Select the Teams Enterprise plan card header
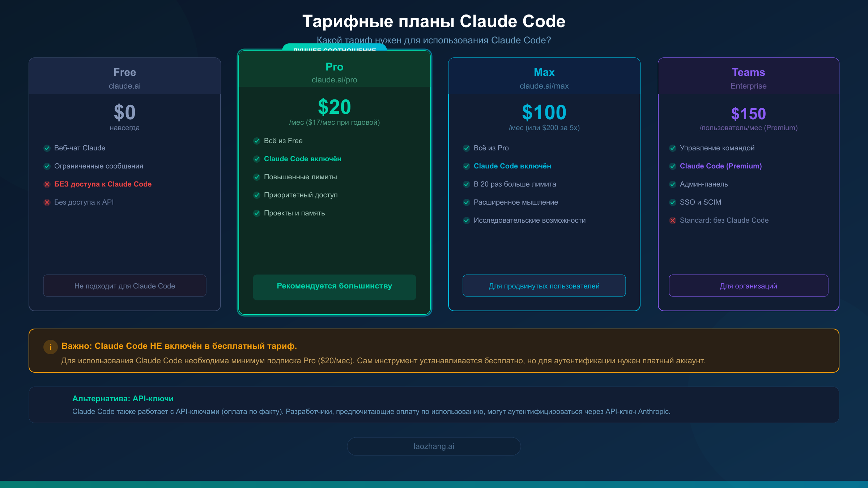868x488 pixels. pos(748,75)
